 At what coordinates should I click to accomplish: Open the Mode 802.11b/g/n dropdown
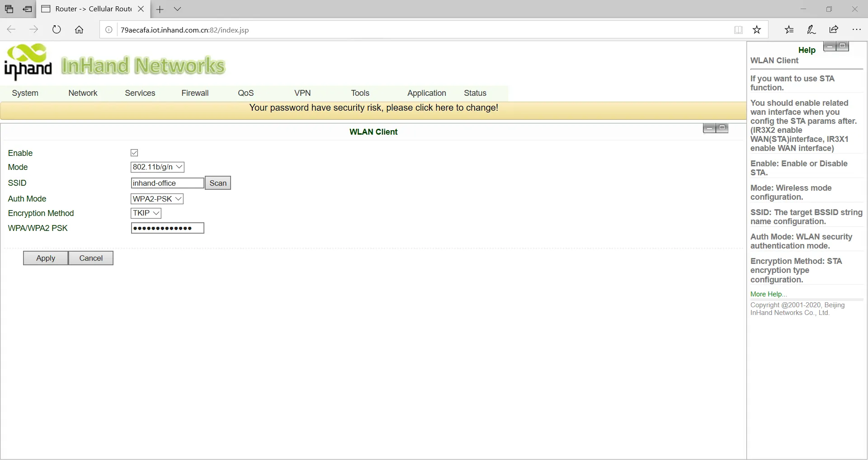tap(157, 167)
